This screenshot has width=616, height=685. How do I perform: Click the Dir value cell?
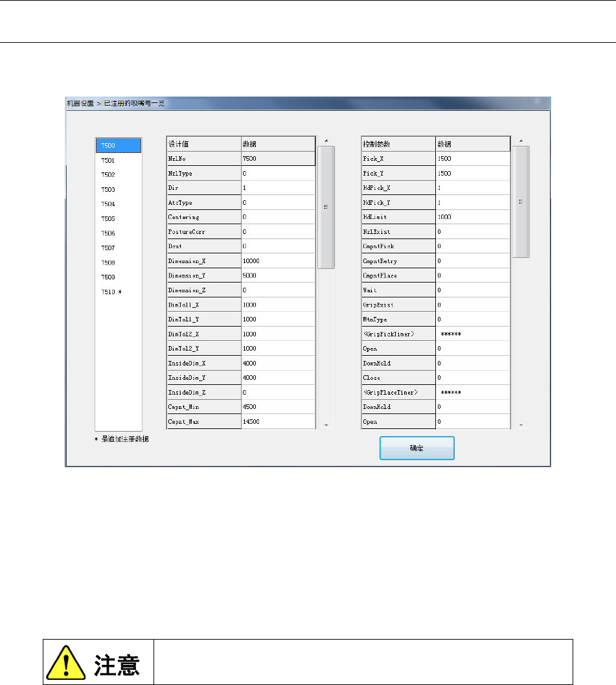[278, 188]
